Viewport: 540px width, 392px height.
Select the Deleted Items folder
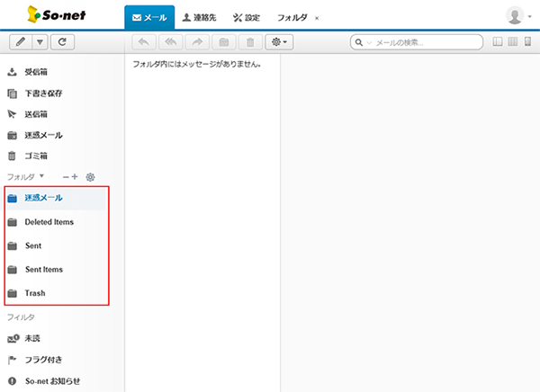(49, 221)
